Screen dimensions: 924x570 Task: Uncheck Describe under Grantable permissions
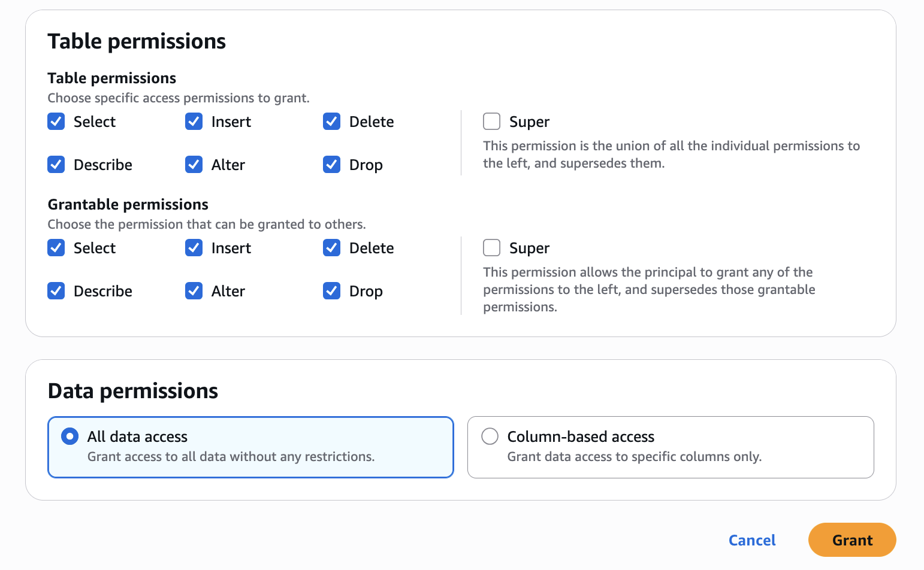click(x=56, y=291)
